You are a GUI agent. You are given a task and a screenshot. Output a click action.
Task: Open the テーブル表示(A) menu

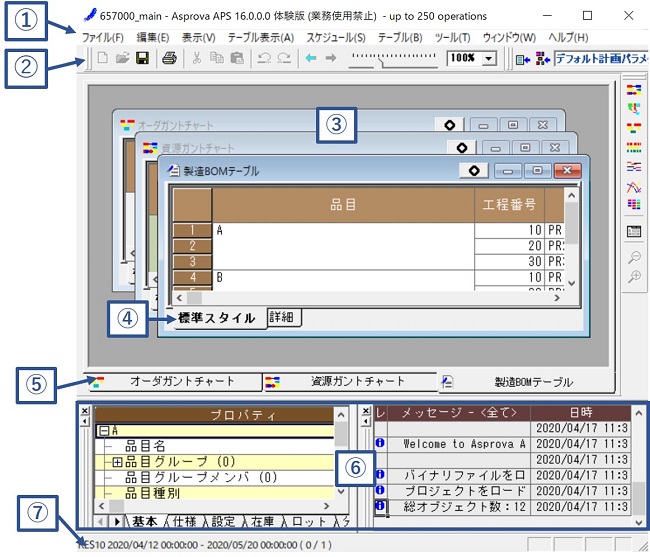point(261,38)
